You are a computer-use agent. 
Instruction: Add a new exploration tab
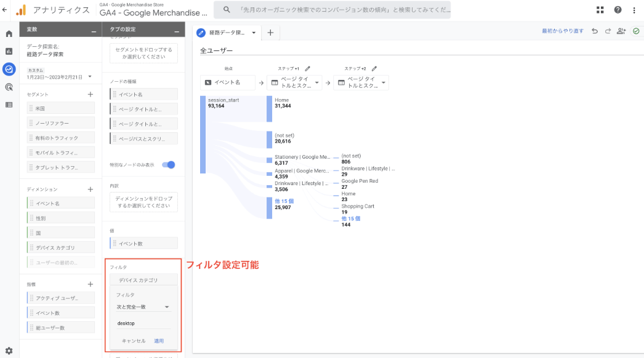tap(270, 33)
